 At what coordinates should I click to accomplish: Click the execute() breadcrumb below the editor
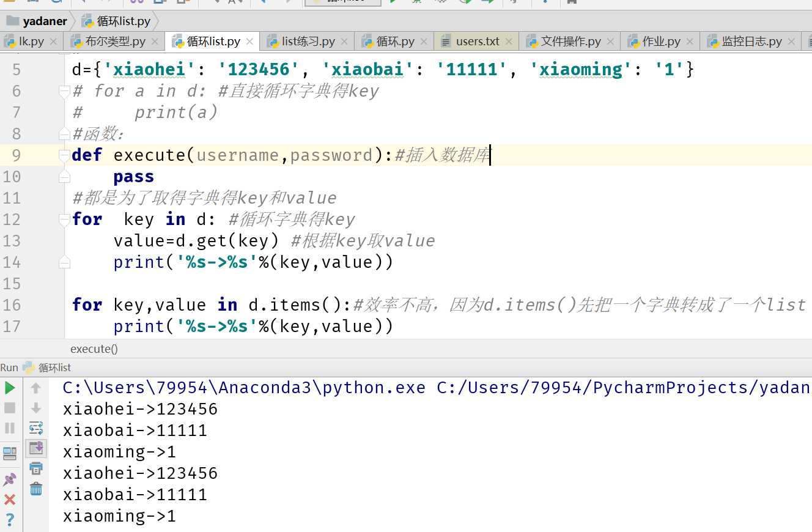pos(94,349)
